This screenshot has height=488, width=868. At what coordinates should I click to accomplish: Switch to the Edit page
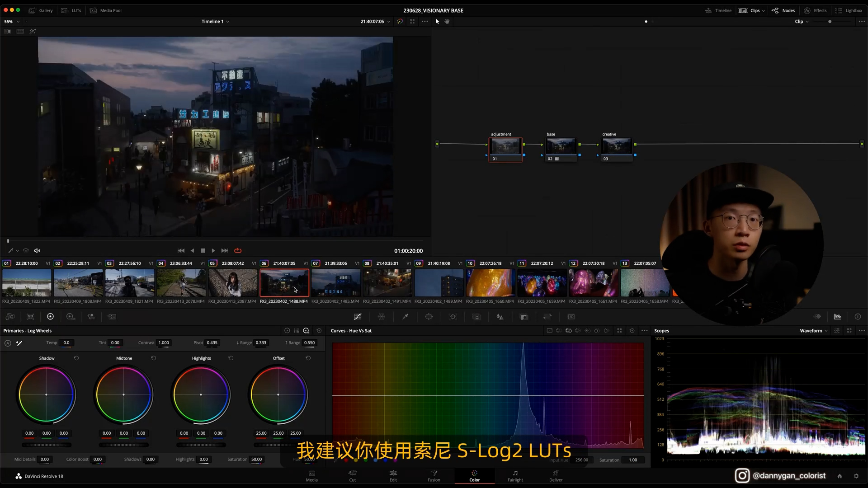click(x=393, y=476)
